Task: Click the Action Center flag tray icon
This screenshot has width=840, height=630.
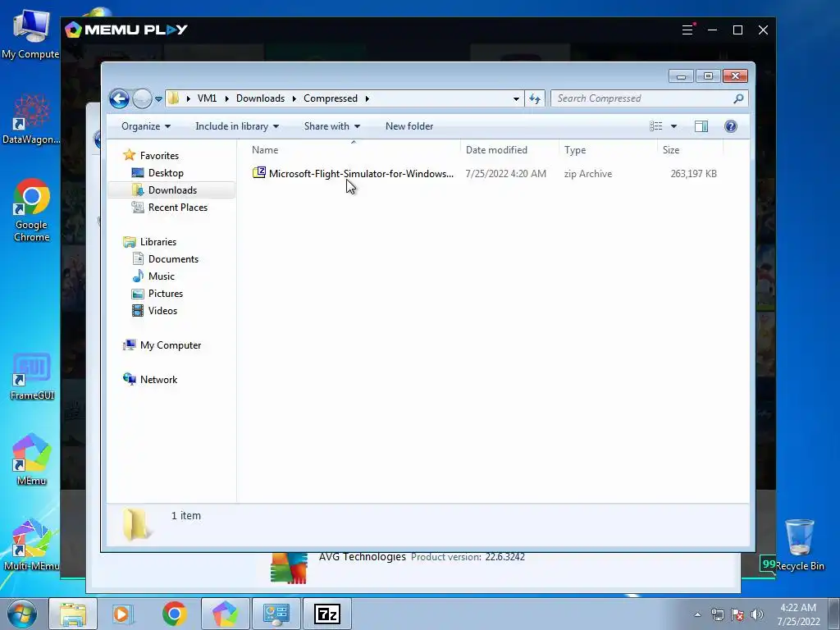Action: (x=737, y=614)
